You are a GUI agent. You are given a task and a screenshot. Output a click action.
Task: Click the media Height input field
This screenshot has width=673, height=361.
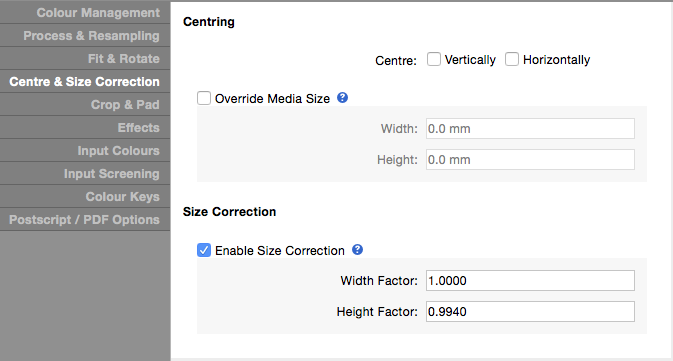[530, 160]
